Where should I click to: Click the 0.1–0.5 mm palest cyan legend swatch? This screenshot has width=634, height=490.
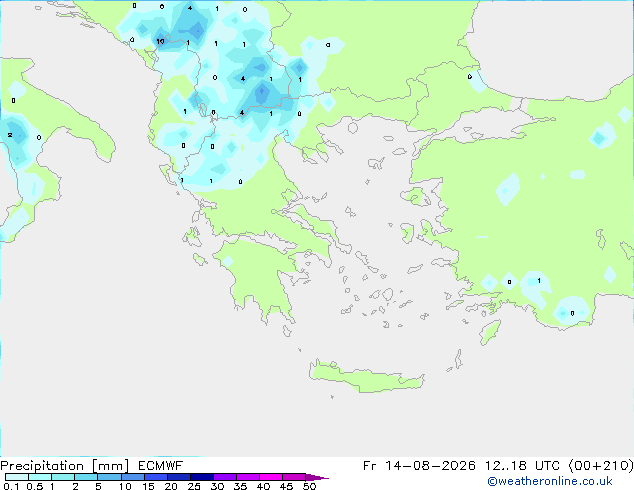coord(17,477)
